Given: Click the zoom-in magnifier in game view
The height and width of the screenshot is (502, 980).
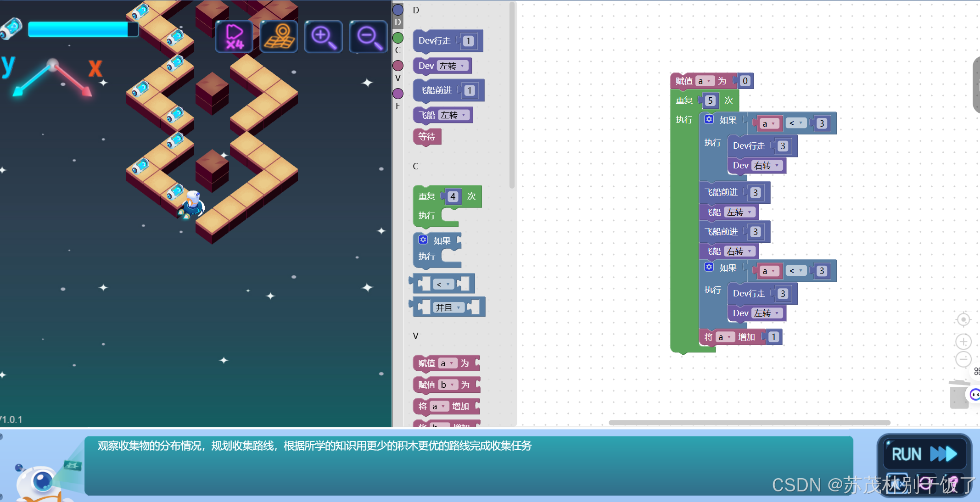Looking at the screenshot, I should [x=323, y=37].
